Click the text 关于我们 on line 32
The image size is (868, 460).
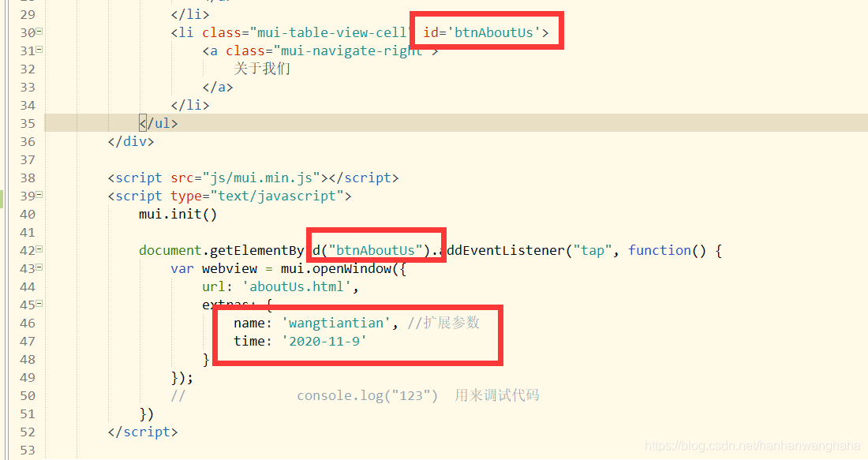pos(262,69)
